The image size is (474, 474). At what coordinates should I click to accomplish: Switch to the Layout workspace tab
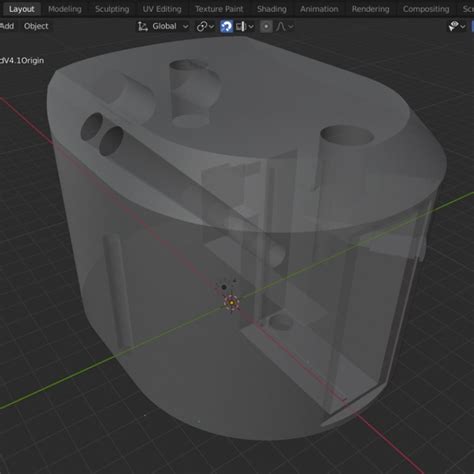pos(22,9)
